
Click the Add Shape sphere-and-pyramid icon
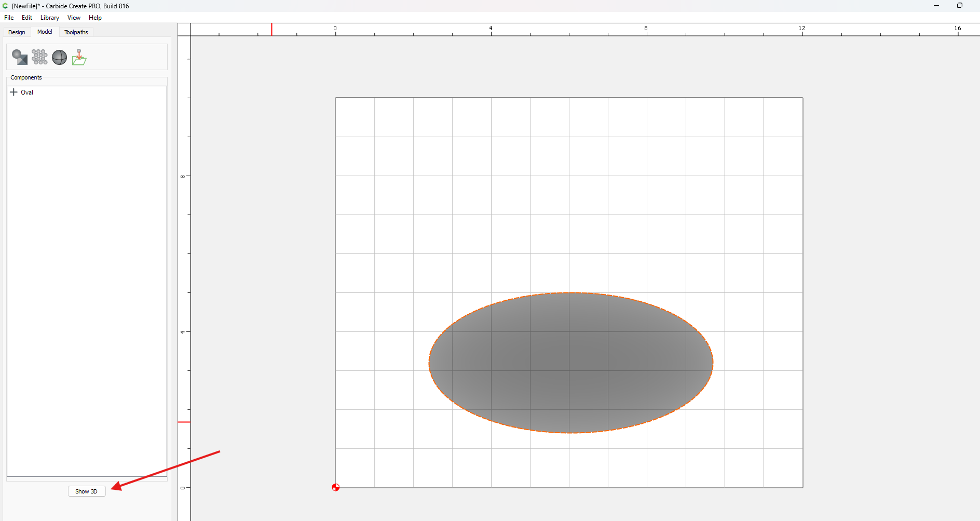[x=20, y=57]
